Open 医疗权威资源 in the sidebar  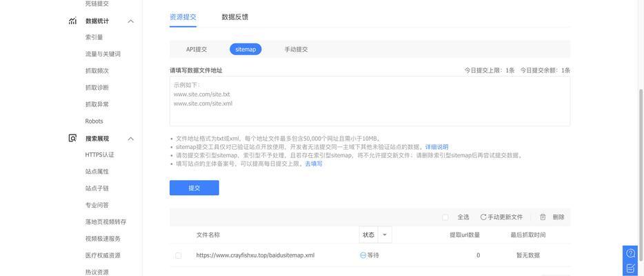(103, 255)
